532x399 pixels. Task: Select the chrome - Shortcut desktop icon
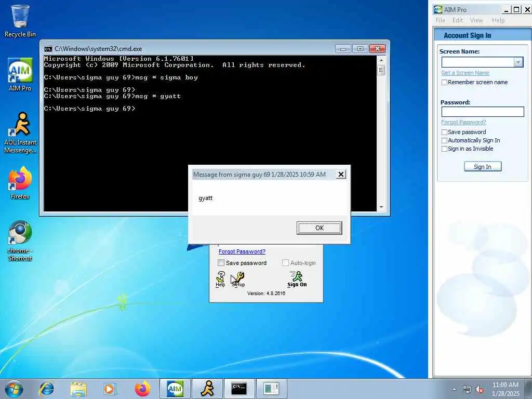20,241
